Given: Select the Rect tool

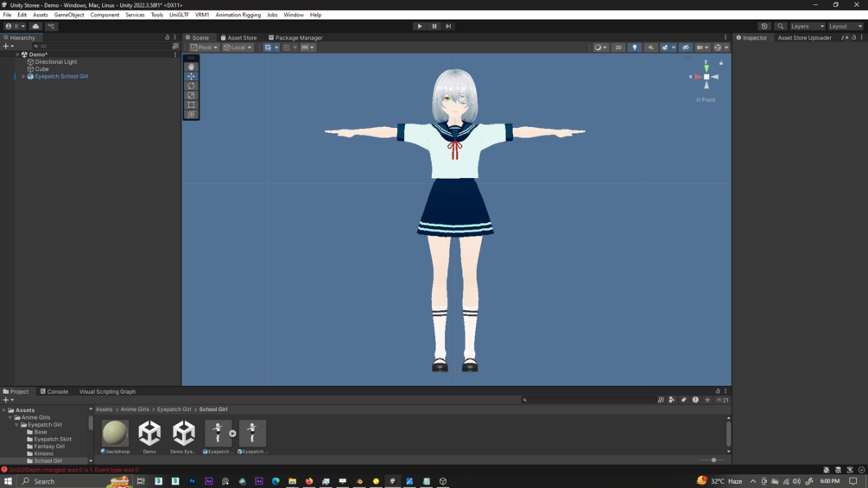Looking at the screenshot, I should (x=191, y=105).
